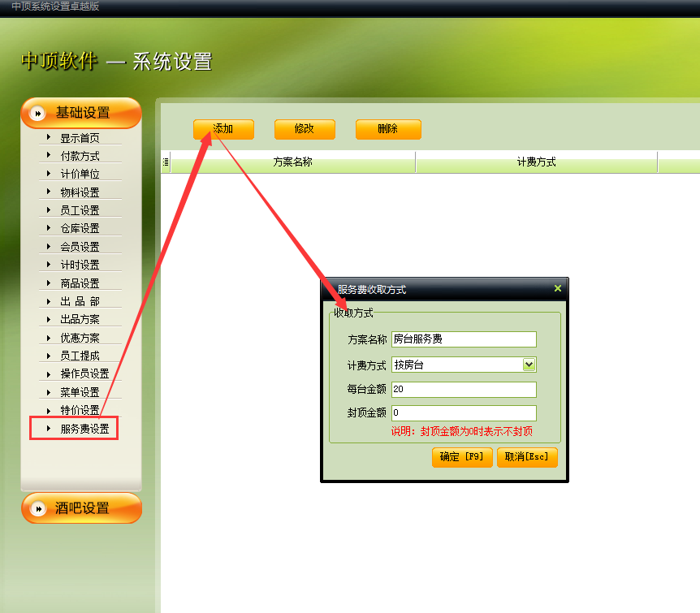Click the 添加 button
Image resolution: width=700 pixels, height=613 pixels.
point(223,129)
